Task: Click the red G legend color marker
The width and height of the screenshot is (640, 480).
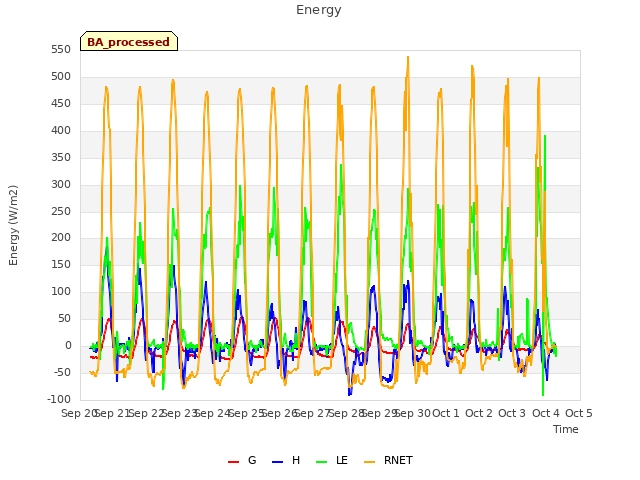Action: (233, 462)
